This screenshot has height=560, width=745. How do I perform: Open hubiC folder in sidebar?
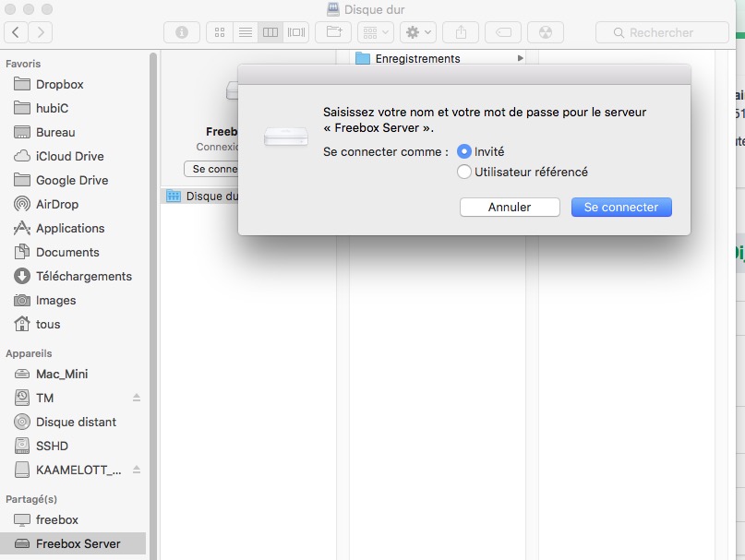(x=73, y=108)
